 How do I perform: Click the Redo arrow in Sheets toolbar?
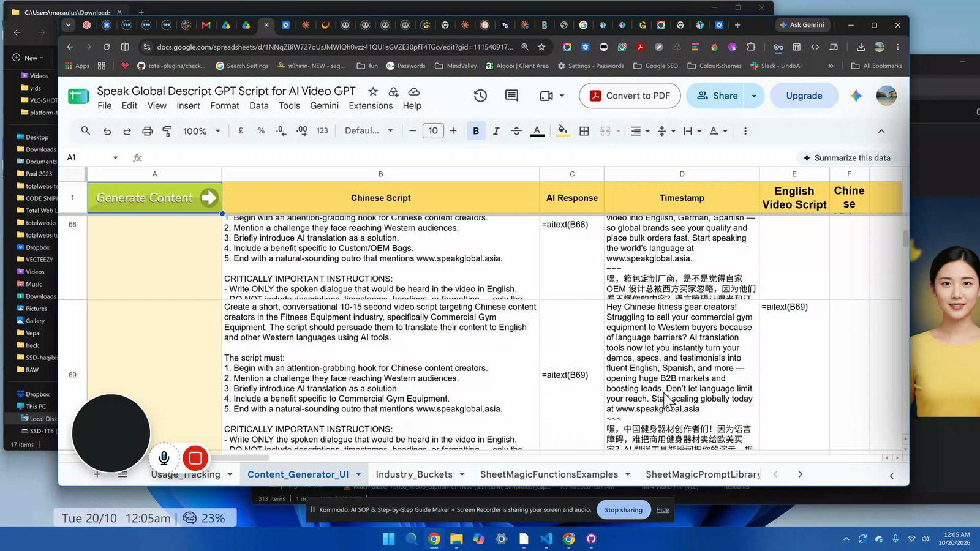(x=127, y=131)
